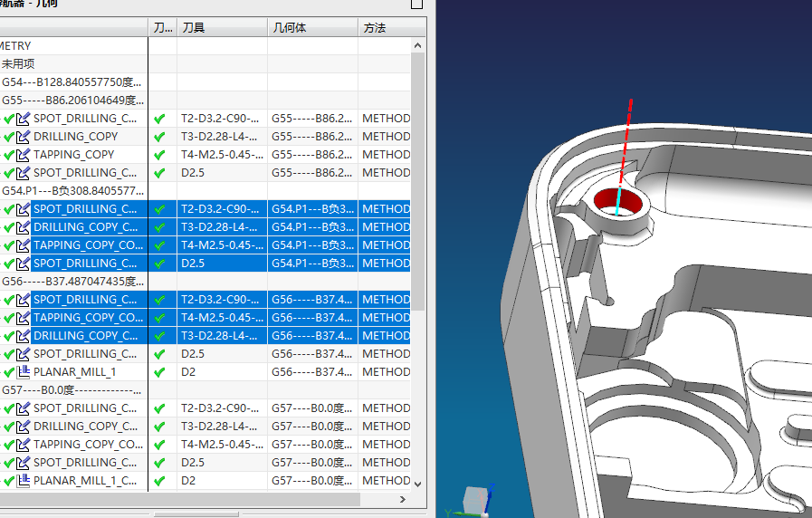Select G54.P1 DRILLING_COPY_C highlighted operation

point(85,227)
